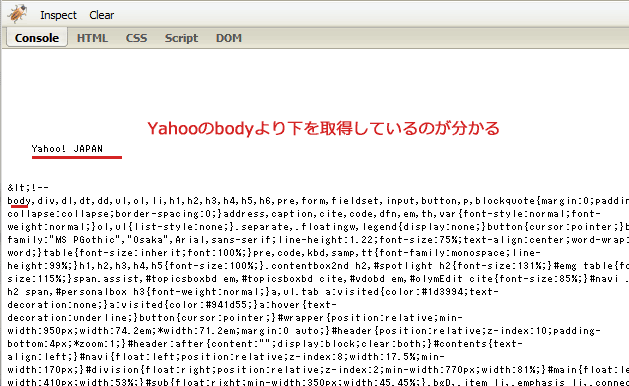Switch to the Console tab
Image resolution: width=629 pixels, height=386 pixels.
click(37, 38)
